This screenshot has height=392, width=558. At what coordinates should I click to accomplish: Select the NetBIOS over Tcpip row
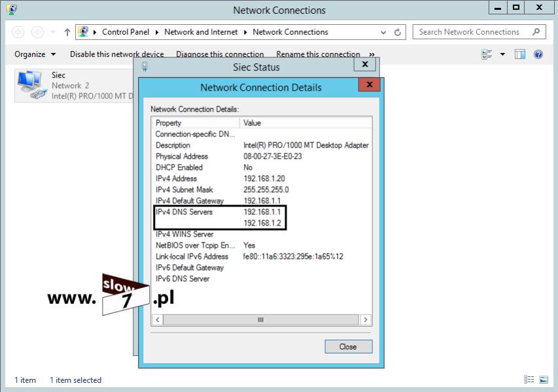pos(262,245)
